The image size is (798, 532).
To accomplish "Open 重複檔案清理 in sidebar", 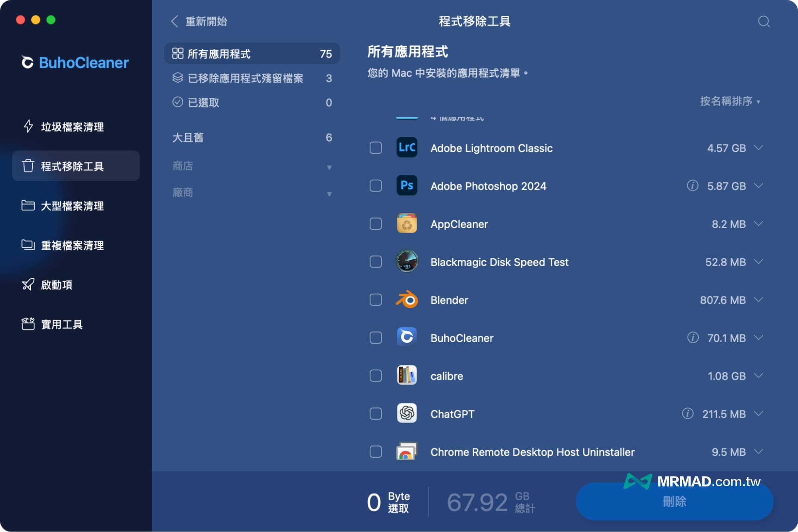I will click(x=72, y=245).
